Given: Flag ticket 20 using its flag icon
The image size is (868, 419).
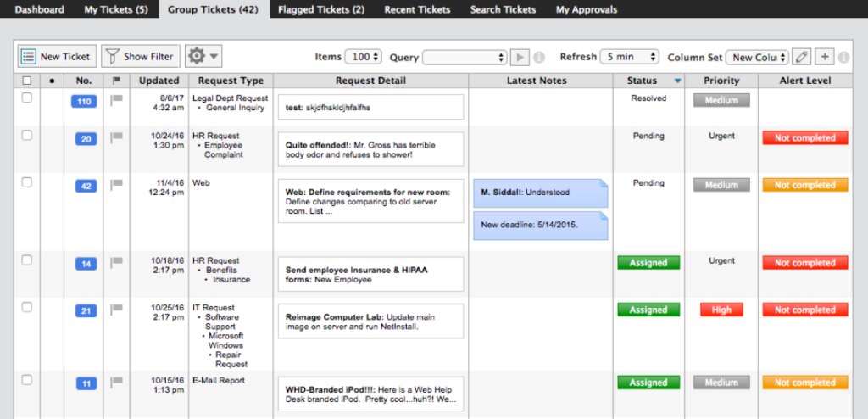Looking at the screenshot, I should point(116,137).
